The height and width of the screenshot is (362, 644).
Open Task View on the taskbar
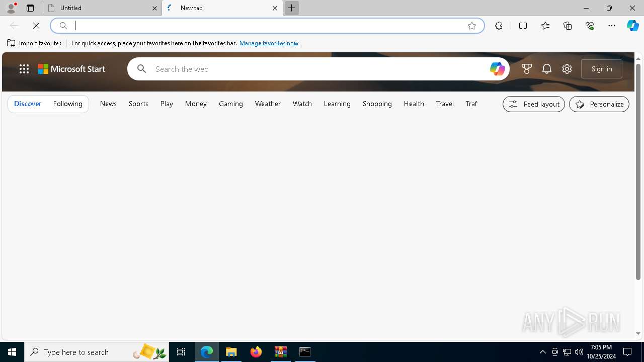point(181,352)
